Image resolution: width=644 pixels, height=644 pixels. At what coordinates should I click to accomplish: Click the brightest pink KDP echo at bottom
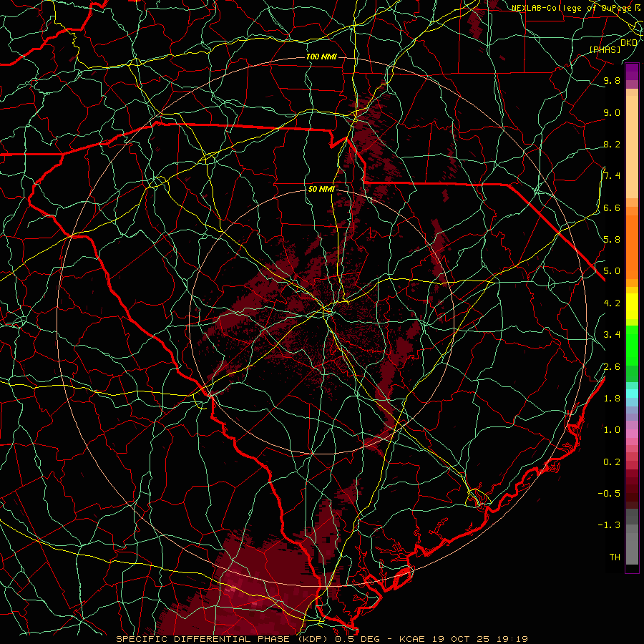(x=231, y=590)
